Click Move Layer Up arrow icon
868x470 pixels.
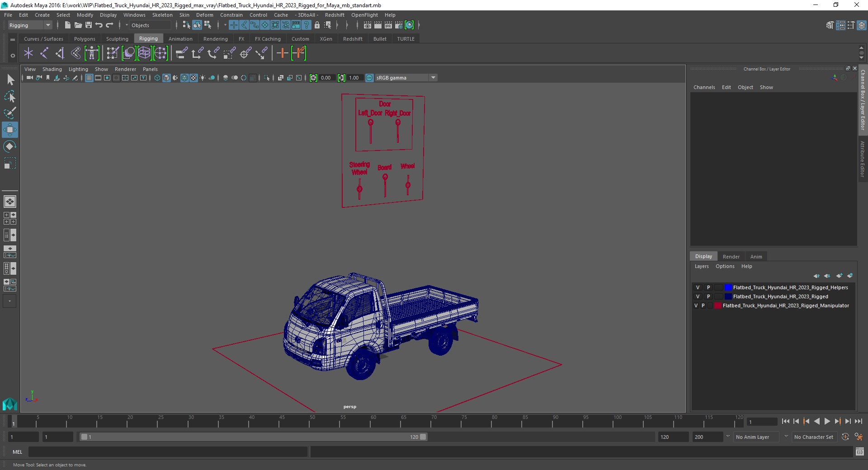click(816, 276)
